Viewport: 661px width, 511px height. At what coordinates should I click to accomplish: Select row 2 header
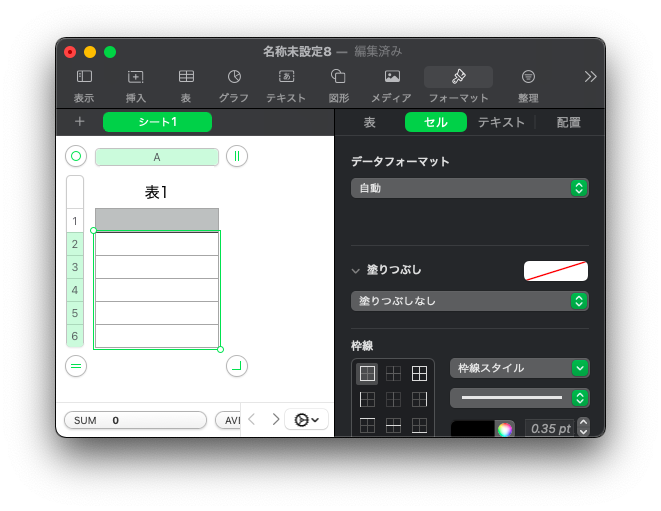[x=75, y=244]
